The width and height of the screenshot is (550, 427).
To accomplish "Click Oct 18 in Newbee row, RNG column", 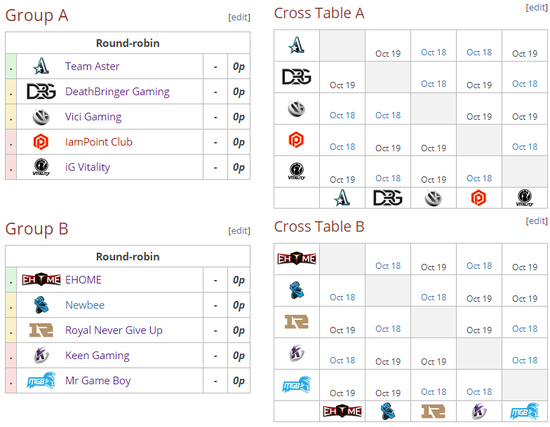I will (434, 298).
